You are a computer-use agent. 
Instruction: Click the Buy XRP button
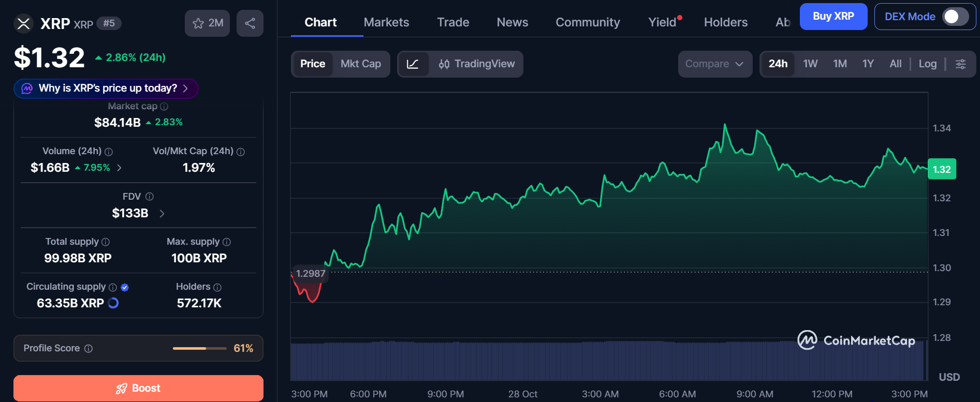833,17
